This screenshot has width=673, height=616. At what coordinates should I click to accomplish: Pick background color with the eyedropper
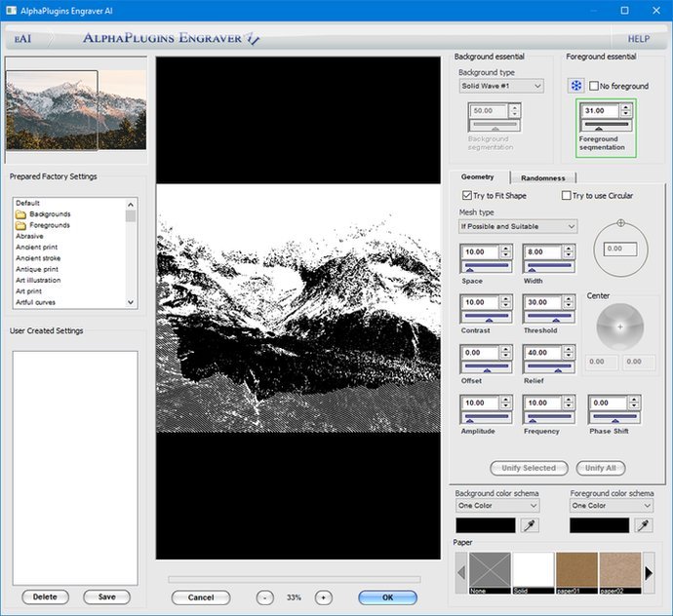[529, 525]
